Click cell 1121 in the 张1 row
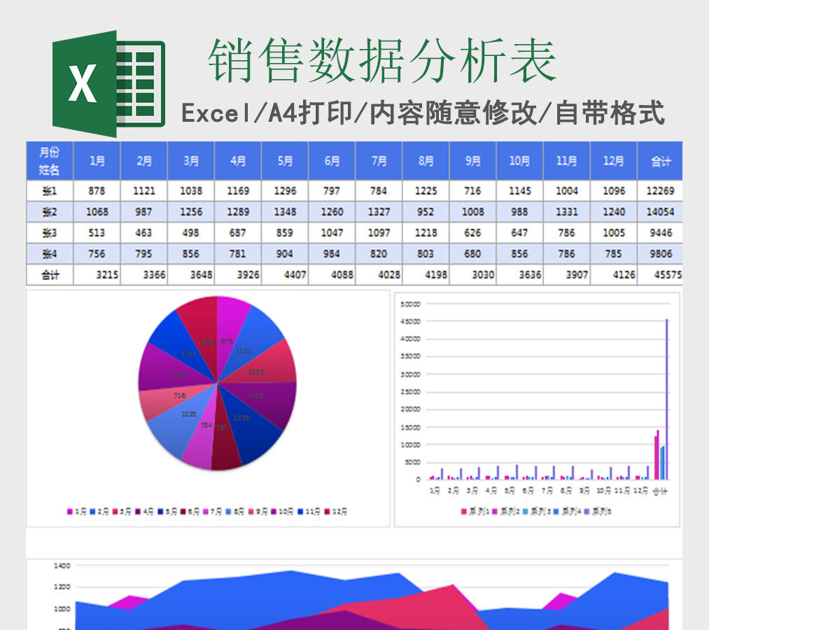 click(144, 191)
